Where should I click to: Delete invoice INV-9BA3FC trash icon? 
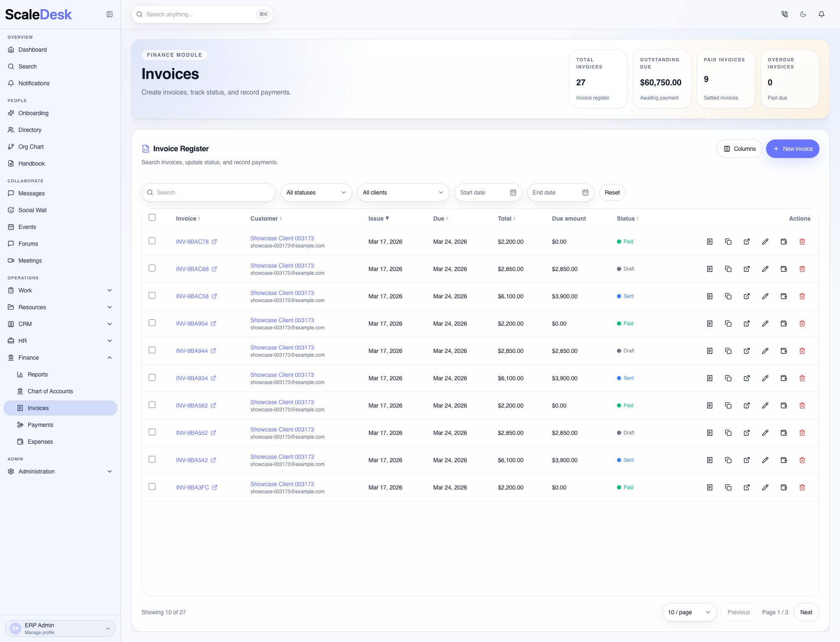[802, 487]
